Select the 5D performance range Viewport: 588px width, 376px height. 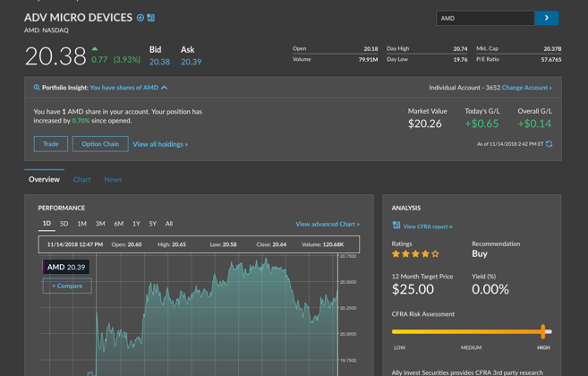[64, 224]
